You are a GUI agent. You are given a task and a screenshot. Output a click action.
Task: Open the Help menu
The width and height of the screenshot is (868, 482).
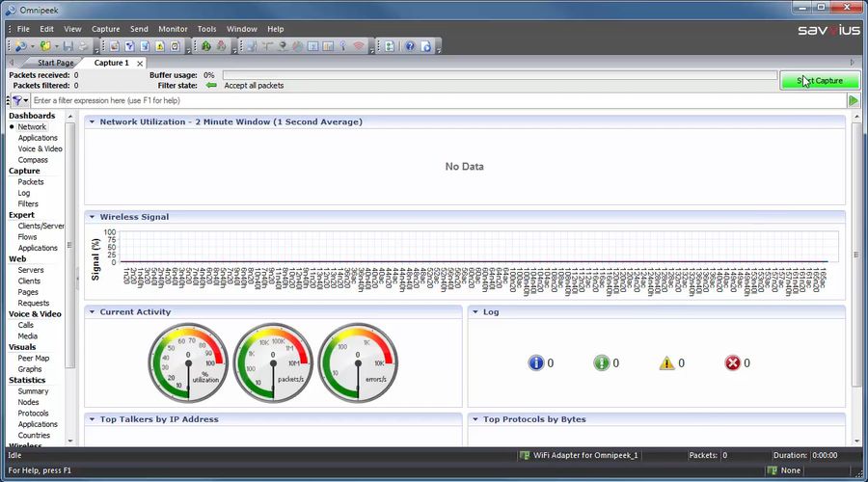(275, 29)
